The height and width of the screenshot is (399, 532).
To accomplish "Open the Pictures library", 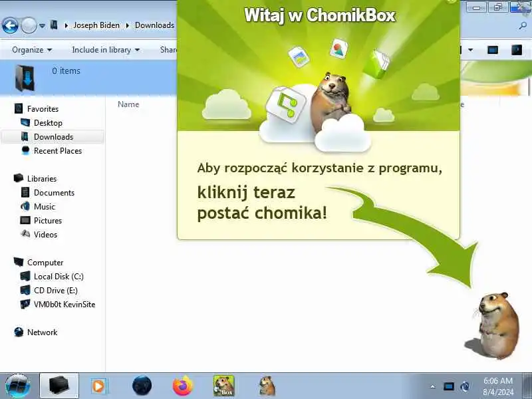I will (48, 221).
